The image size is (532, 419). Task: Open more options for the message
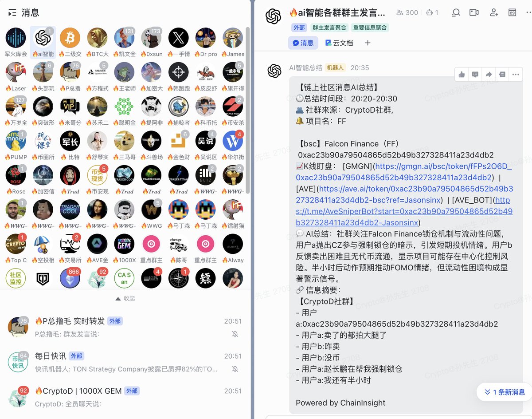(x=516, y=74)
